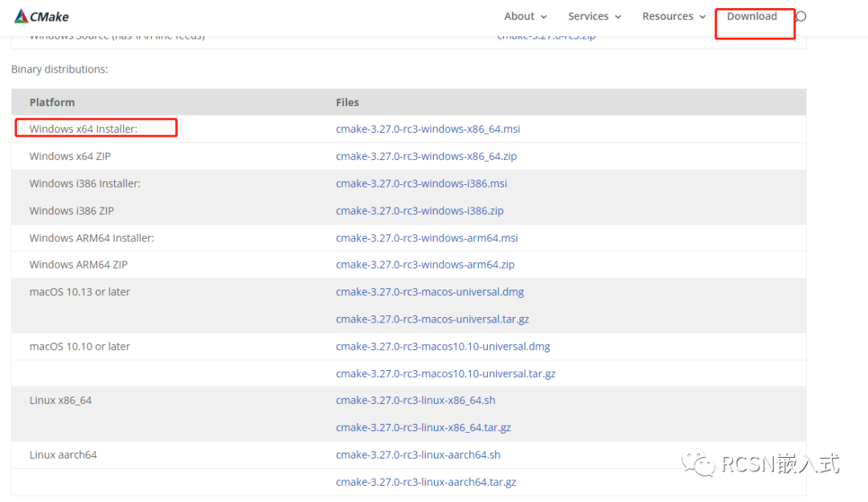Open the search magnifier icon

coord(800,17)
